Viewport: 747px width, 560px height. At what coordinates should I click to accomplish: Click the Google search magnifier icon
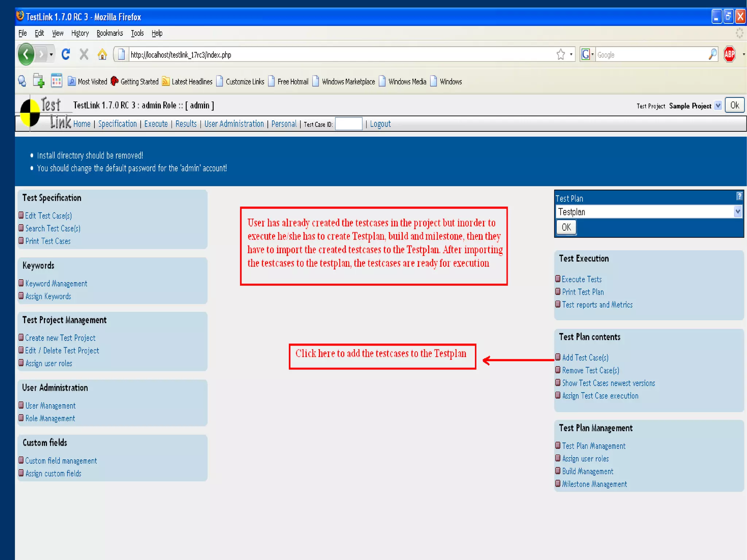pos(712,55)
